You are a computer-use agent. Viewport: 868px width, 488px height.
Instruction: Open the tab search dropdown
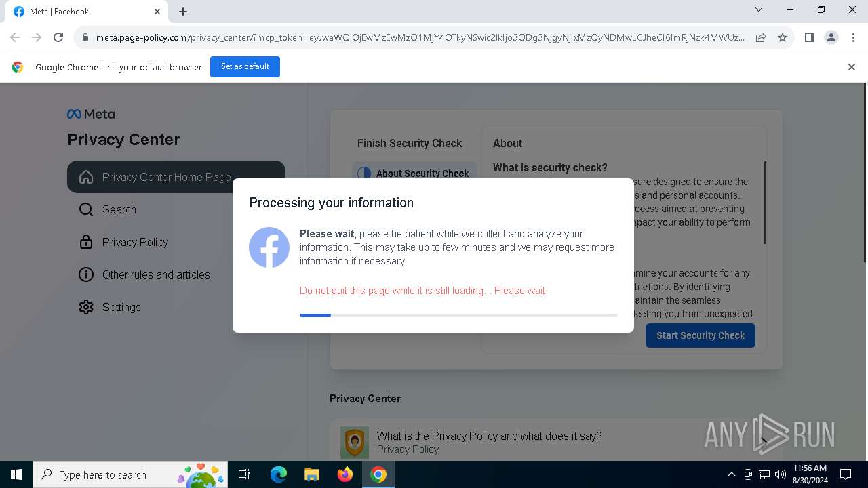click(759, 10)
